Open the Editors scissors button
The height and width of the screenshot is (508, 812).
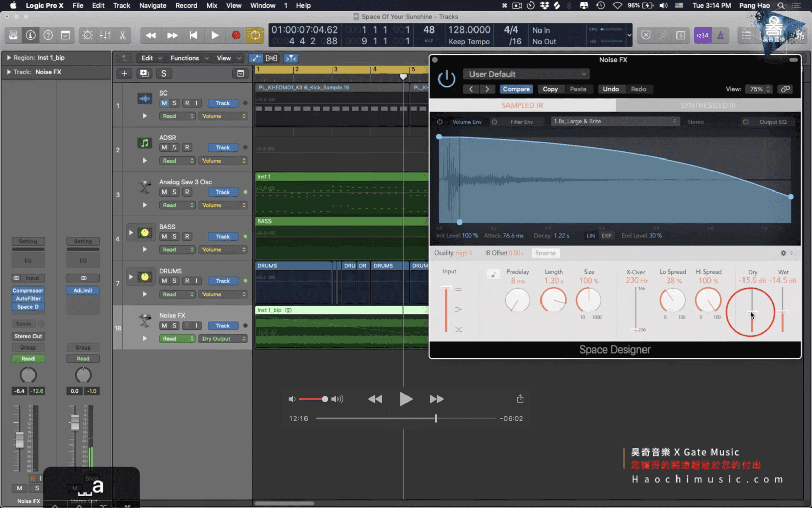[122, 35]
